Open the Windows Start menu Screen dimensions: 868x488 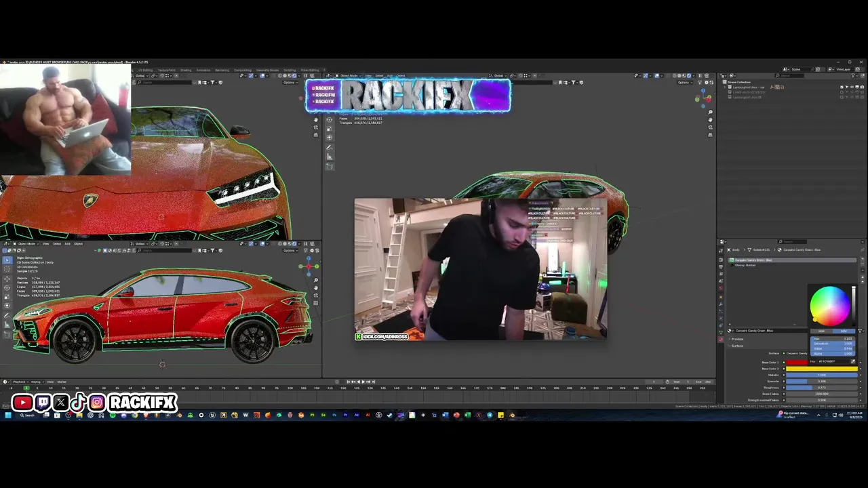(8, 415)
